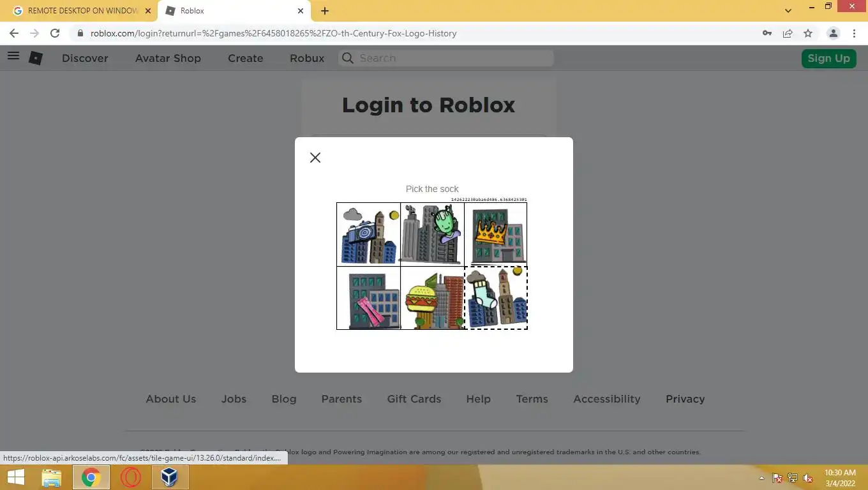Close the Roblox tab
Viewport: 868px width, 490px height.
[301, 11]
